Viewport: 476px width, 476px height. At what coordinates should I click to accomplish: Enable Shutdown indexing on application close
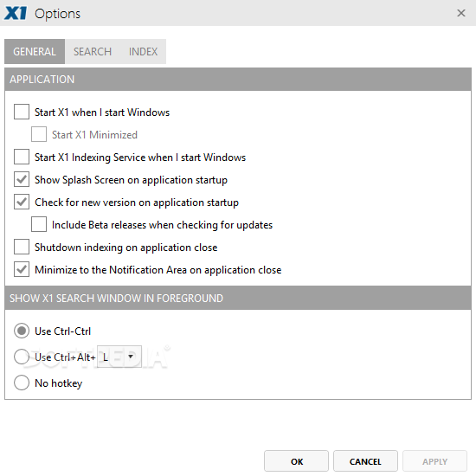coord(22,247)
